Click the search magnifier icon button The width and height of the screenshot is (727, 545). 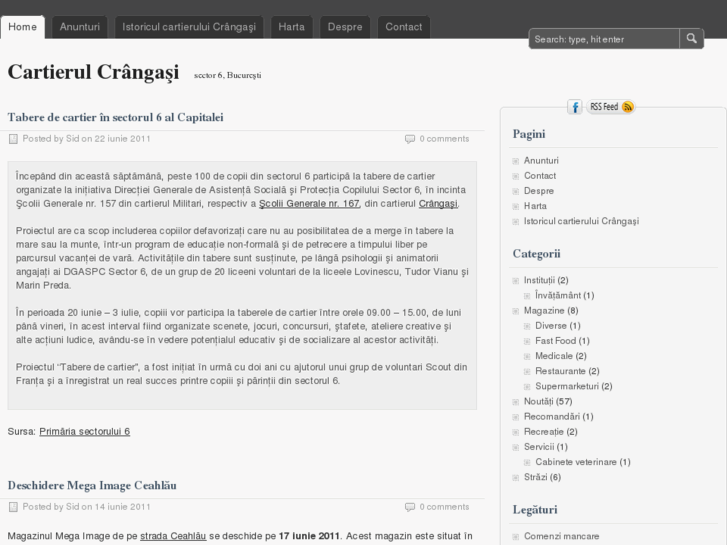click(x=691, y=38)
